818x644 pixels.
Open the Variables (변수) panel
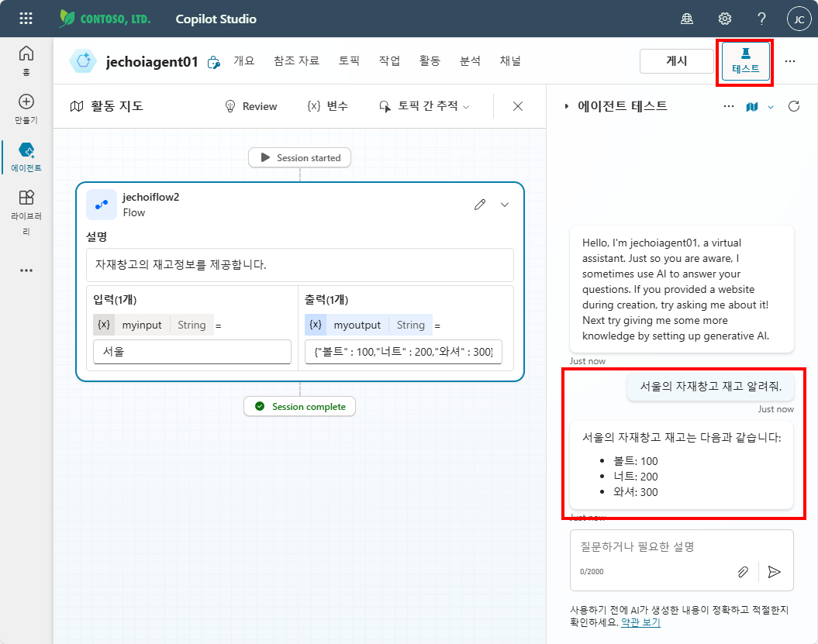point(328,106)
